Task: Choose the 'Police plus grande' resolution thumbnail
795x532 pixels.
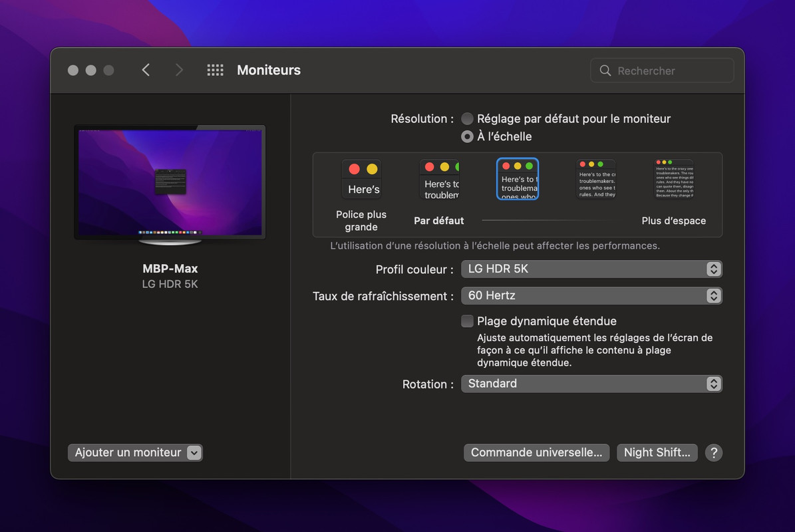Action: point(361,179)
